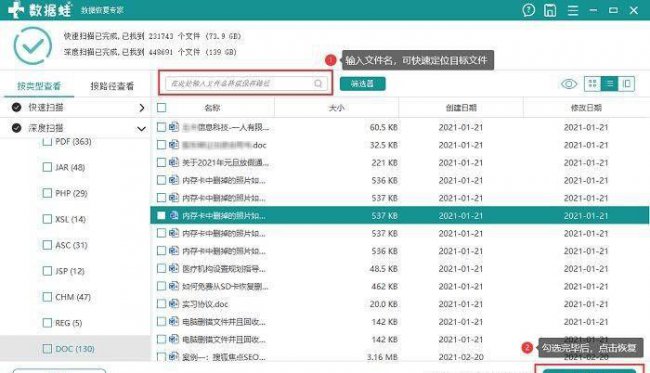Image resolution: width=650 pixels, height=373 pixels.
Task: Toggle the 深度扫描 black check circle
Action: (x=17, y=128)
